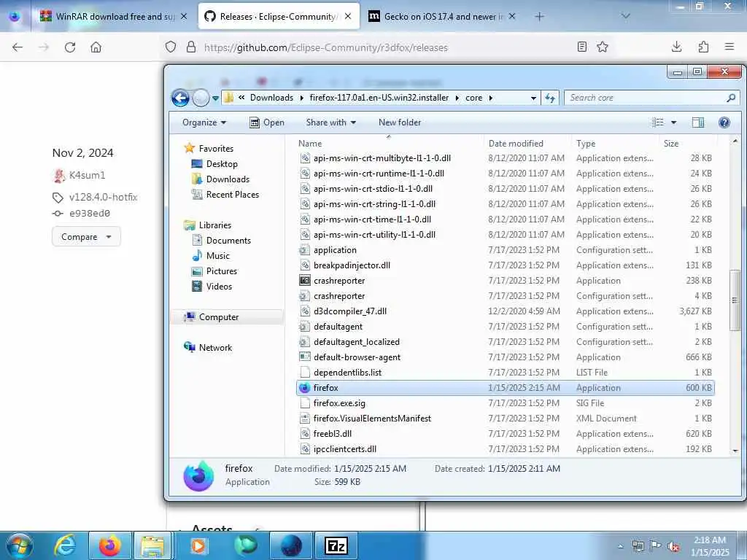Sort files by Size column
747x560 pixels.
coord(671,144)
